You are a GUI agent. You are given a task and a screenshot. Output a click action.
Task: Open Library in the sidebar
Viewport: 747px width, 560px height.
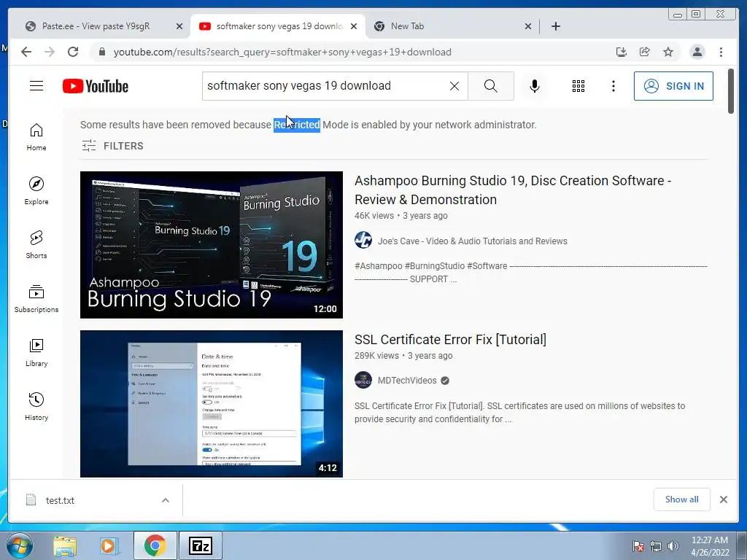point(36,353)
